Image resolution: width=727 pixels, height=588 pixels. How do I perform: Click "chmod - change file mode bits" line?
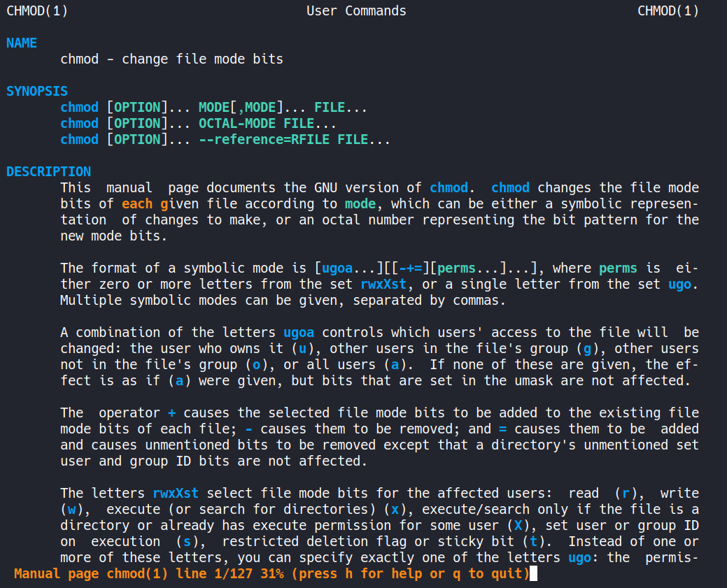point(171,59)
